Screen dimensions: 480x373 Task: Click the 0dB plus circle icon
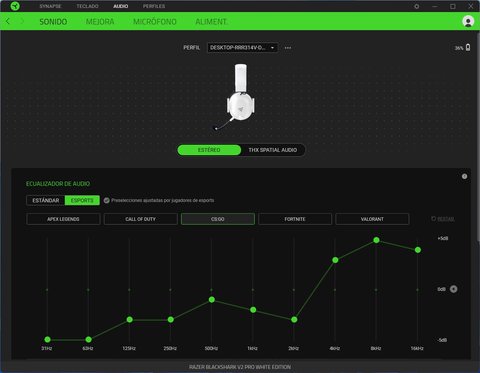(x=453, y=289)
